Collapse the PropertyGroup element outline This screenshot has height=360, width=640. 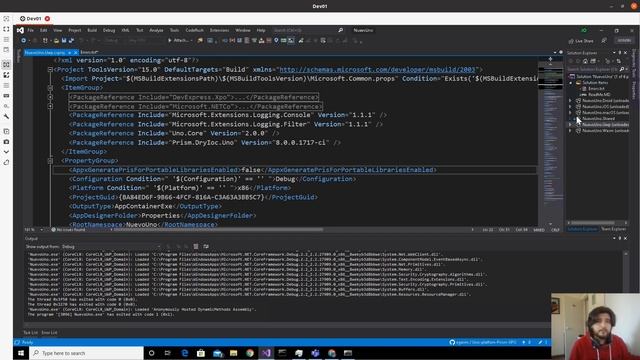pyautogui.click(x=50, y=161)
